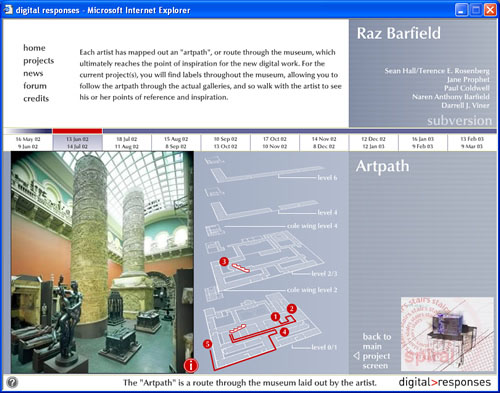
Task: Click the back arrow triangle icon
Action: pos(356,356)
